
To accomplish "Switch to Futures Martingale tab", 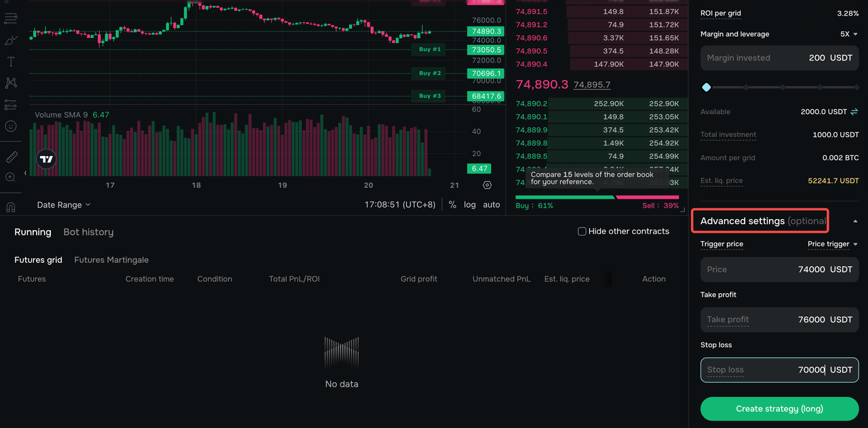I will tap(111, 260).
